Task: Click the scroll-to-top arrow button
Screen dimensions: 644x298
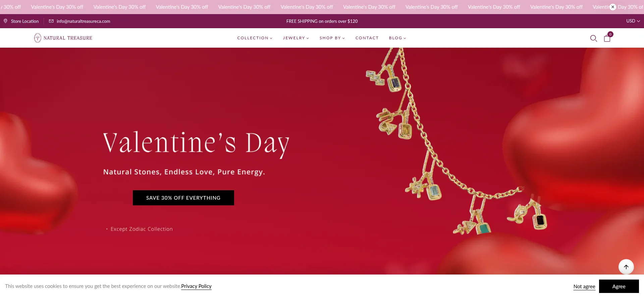Action: tap(626, 267)
